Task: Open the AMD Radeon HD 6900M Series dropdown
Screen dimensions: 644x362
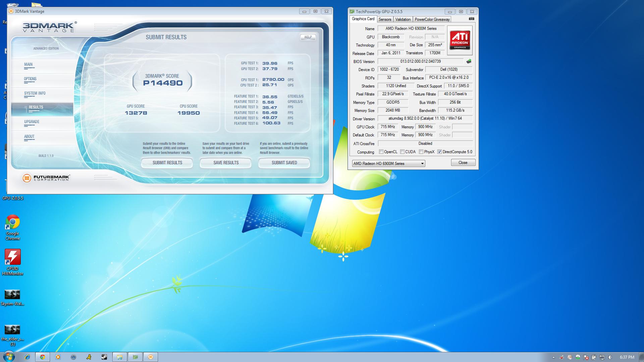Action: [388, 163]
